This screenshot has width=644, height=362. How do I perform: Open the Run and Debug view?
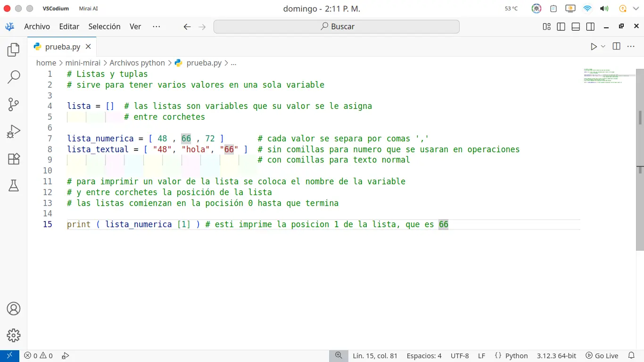14,132
